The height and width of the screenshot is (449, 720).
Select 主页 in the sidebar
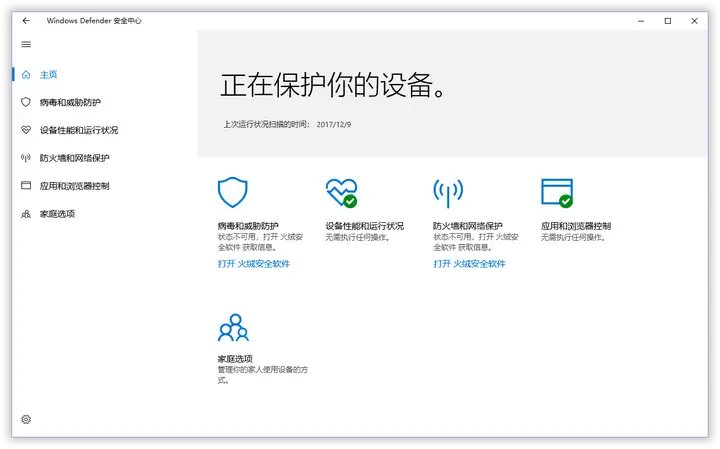pos(48,74)
